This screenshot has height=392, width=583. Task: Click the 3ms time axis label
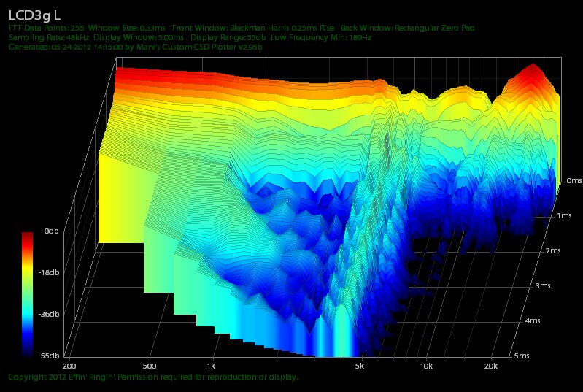click(x=542, y=285)
